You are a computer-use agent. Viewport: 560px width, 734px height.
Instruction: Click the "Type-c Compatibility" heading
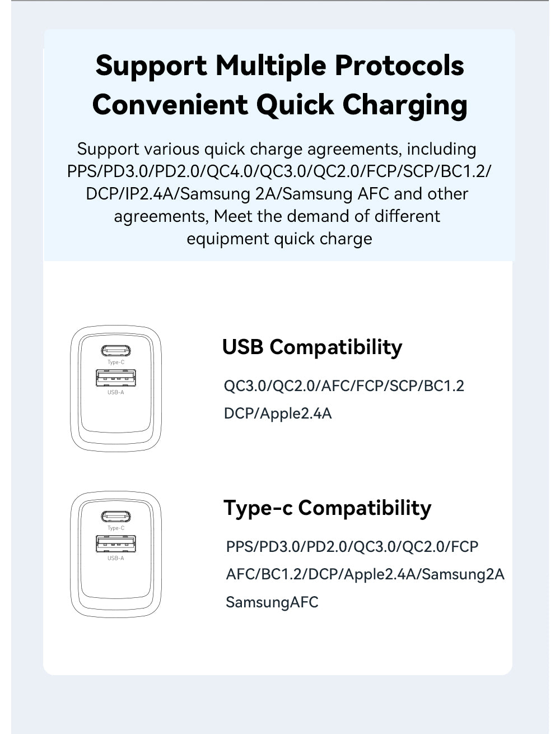(x=328, y=508)
